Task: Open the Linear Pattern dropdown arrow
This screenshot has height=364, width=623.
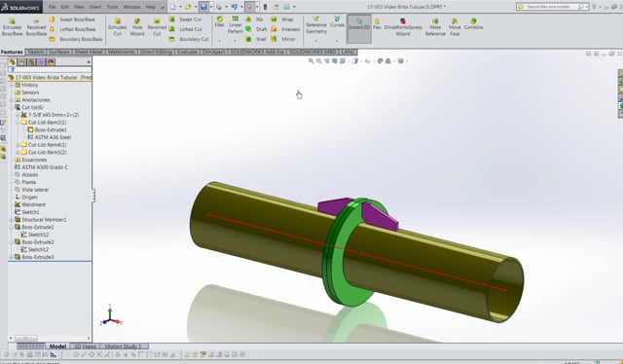Action: pyautogui.click(x=236, y=41)
